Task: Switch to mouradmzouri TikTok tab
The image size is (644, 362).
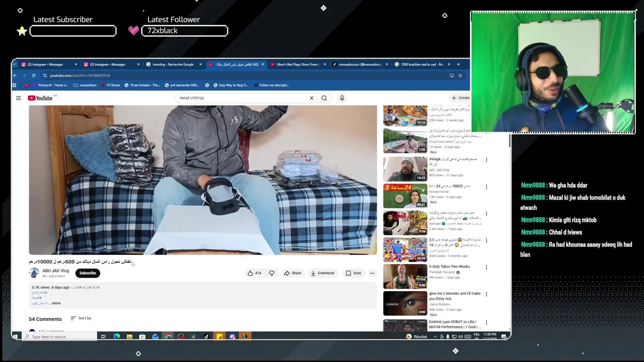Action: (x=359, y=64)
